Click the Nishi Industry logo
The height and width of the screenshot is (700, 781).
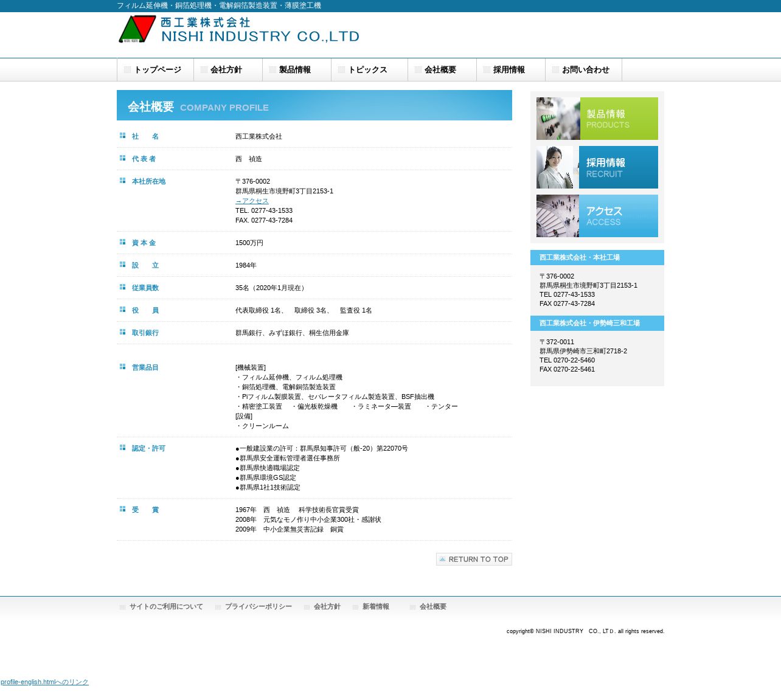[x=238, y=29]
